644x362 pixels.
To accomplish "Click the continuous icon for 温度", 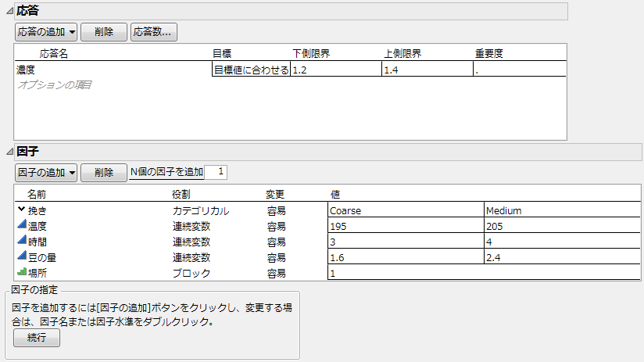I will click(x=22, y=224).
